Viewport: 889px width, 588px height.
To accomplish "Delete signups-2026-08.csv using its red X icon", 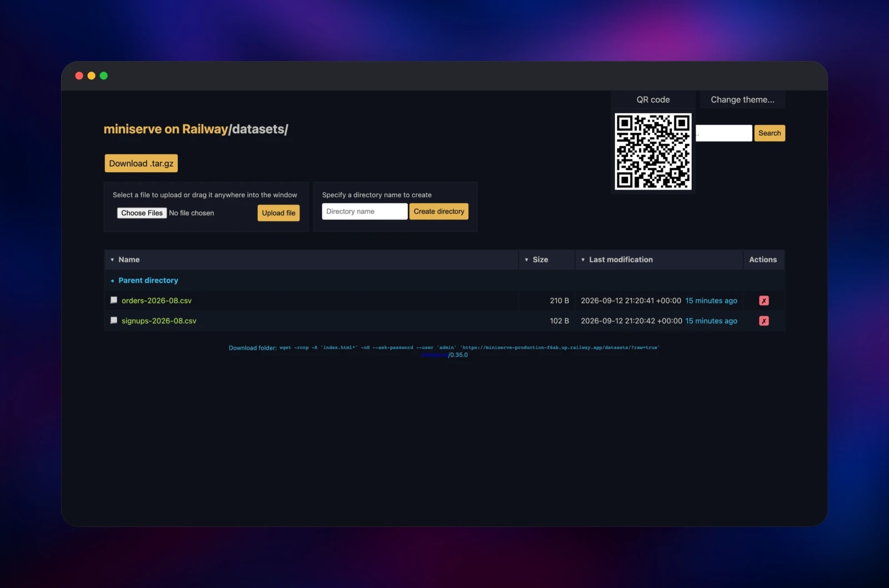I will coord(764,321).
